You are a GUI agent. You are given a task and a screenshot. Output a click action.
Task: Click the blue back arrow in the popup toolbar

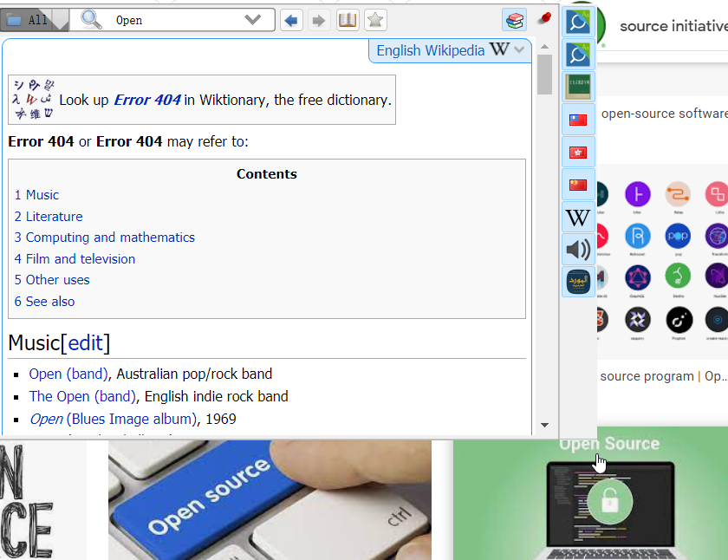coord(291,21)
